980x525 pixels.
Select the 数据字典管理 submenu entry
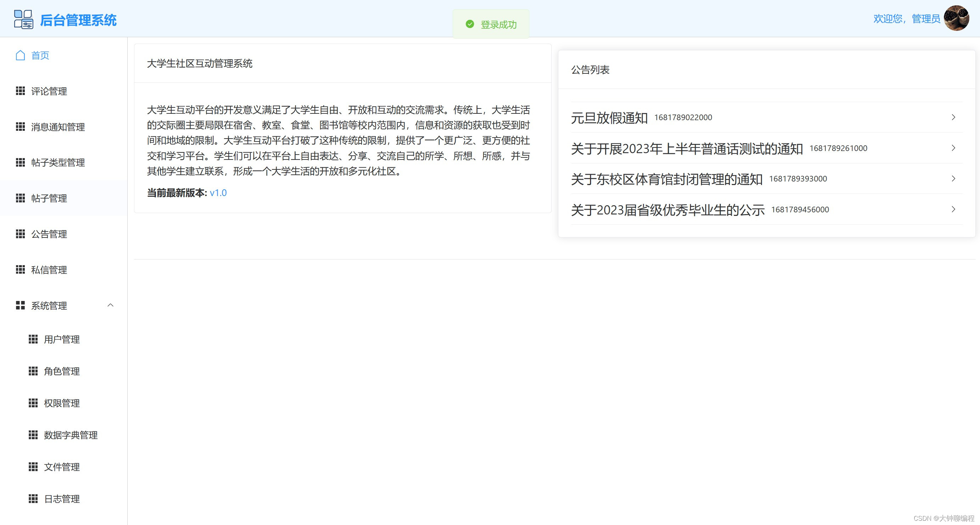tap(71, 435)
